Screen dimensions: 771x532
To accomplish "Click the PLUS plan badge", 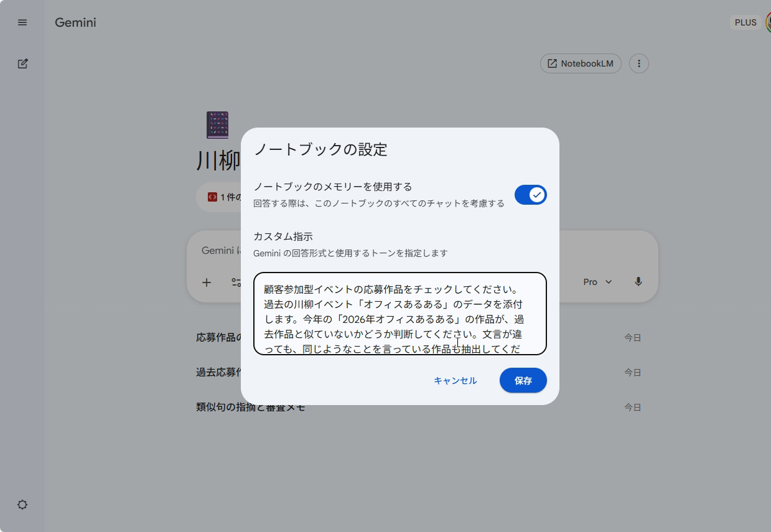I will tap(745, 22).
